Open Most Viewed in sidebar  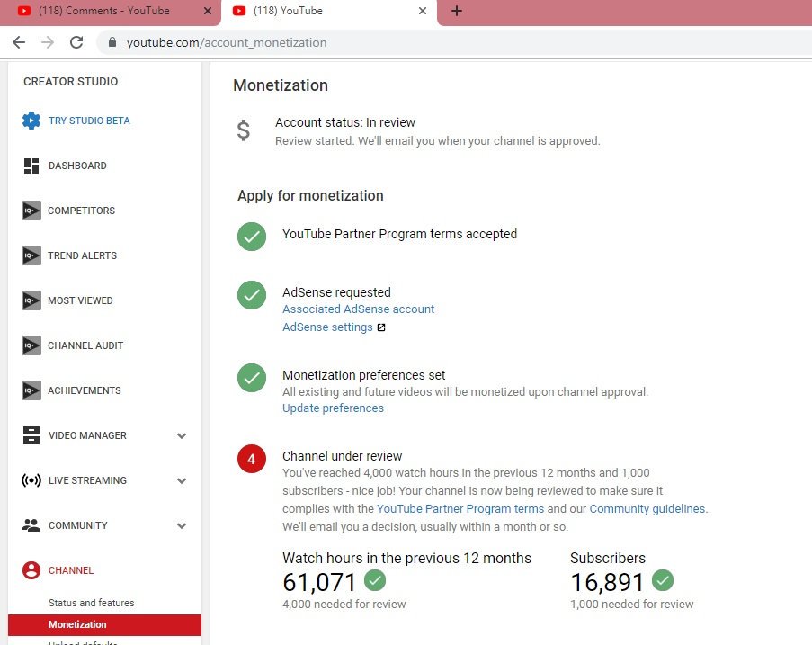click(x=80, y=300)
